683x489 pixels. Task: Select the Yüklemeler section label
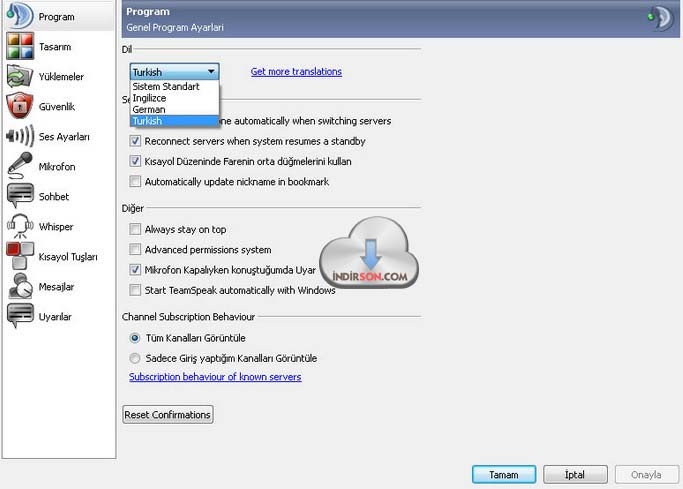(x=61, y=77)
